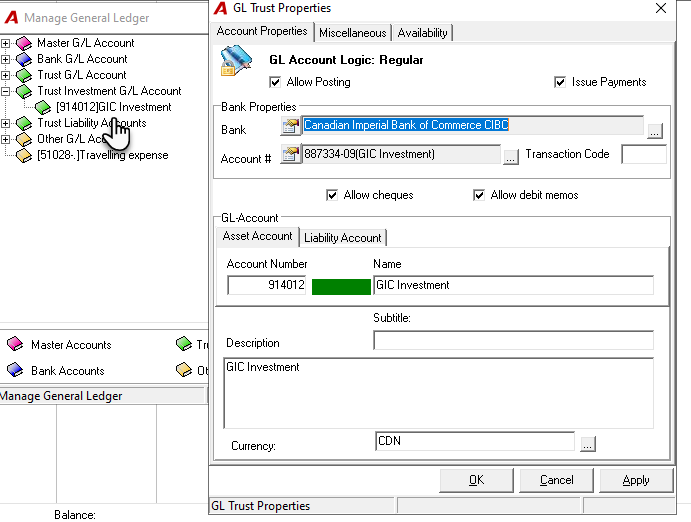Close the GL Trust Properties dialog
Screen dimensions: 691x522
[661, 8]
